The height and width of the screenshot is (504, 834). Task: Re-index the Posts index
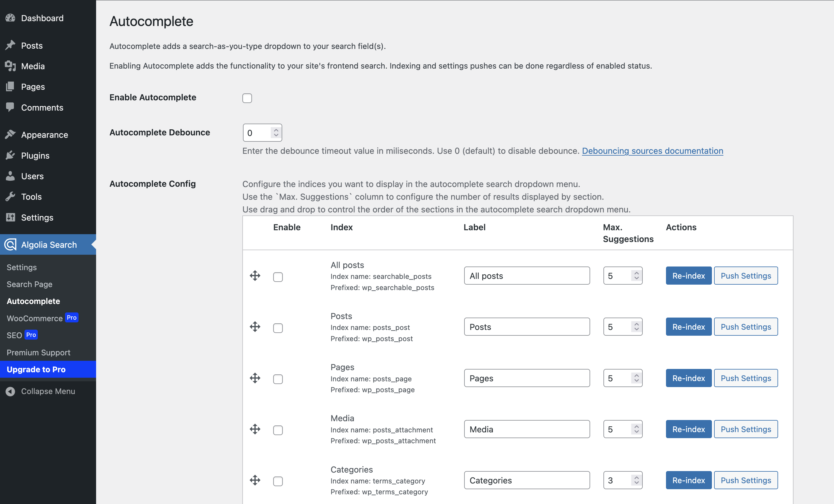tap(688, 327)
